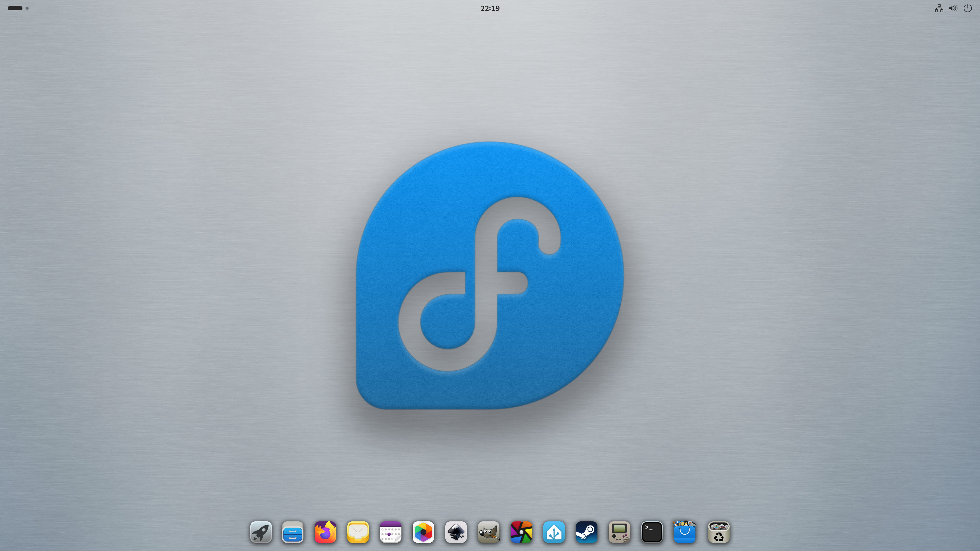Screen dimensions: 980x551
Task: Switch to second workspace dot indicator
Action: pyautogui.click(x=27, y=8)
